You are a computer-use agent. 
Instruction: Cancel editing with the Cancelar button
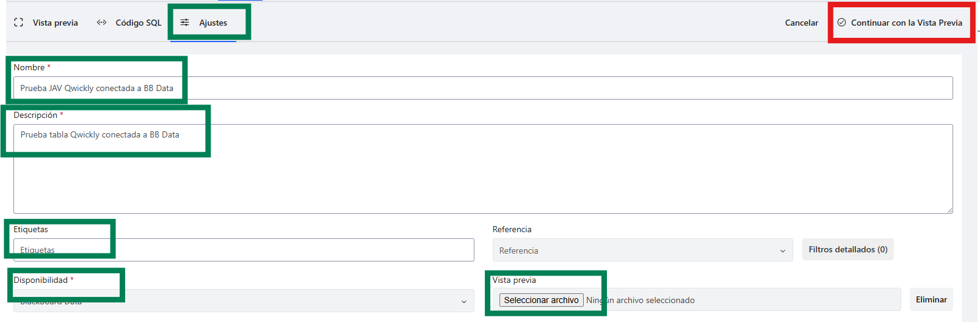pyautogui.click(x=801, y=23)
